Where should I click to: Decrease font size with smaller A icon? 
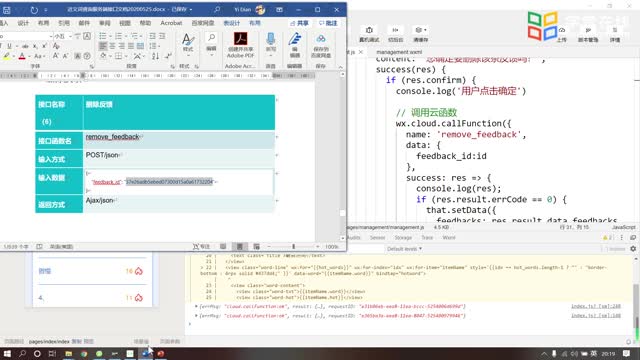(65, 56)
